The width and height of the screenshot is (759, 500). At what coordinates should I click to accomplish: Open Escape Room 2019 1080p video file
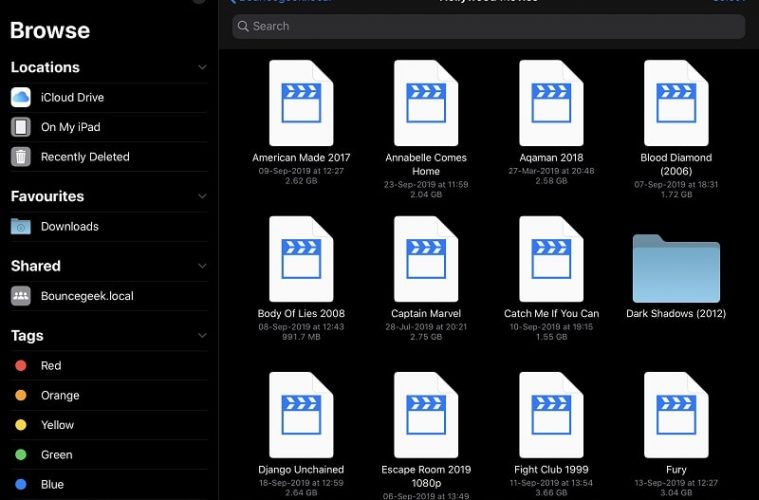(426, 415)
